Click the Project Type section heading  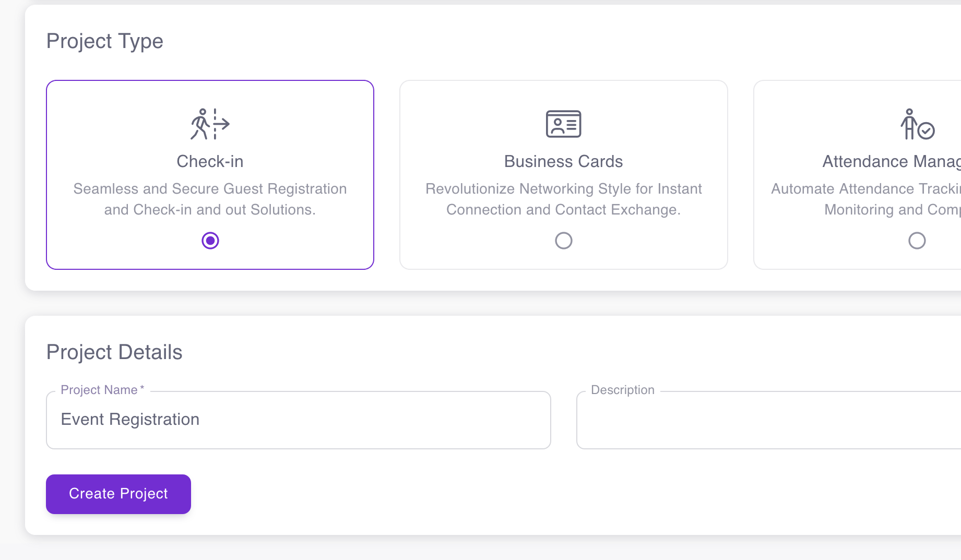tap(104, 41)
